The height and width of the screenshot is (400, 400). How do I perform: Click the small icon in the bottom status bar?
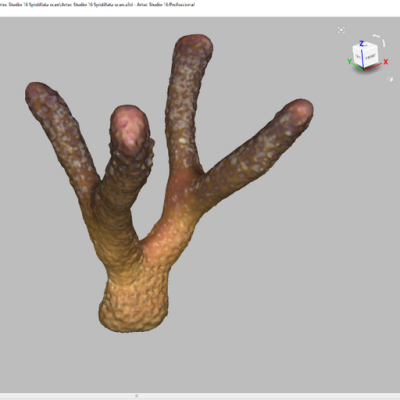coord(137,396)
